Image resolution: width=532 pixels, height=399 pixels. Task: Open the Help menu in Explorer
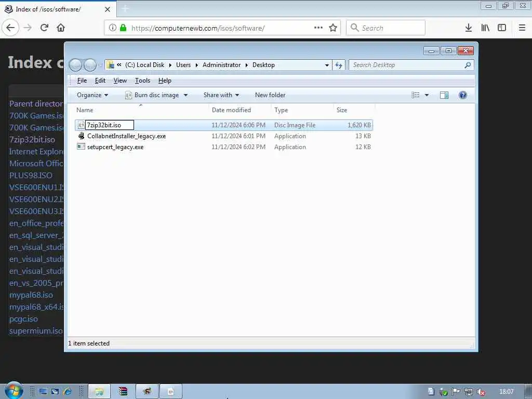[x=165, y=81]
